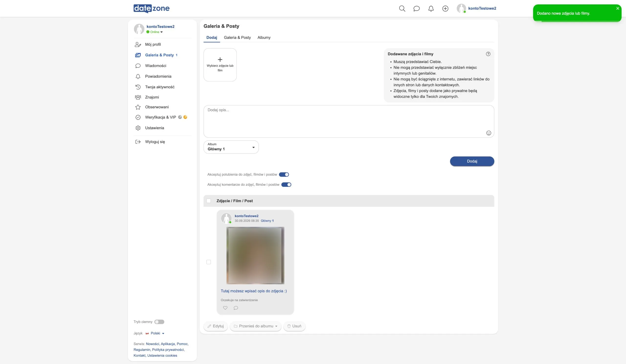Viewport: 626px width, 364px height.
Task: Click the Weryfikacja & VIP check icon
Action: 138,117
